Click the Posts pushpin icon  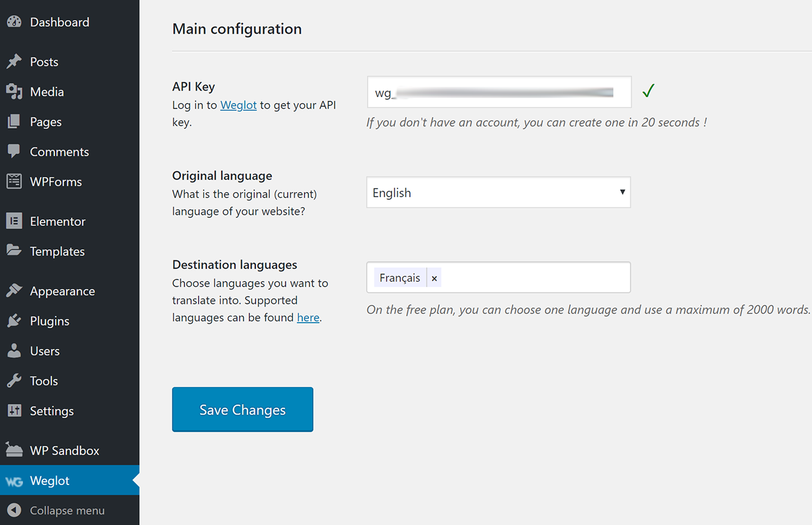(x=14, y=62)
